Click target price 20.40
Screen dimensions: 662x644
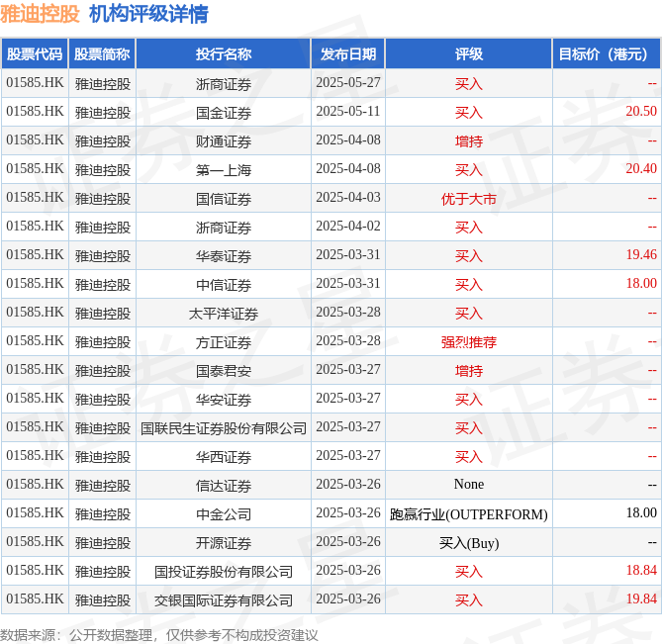coord(641,169)
